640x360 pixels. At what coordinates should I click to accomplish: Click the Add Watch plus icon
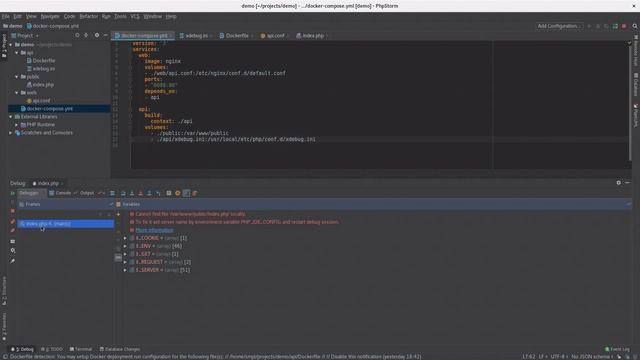[118, 214]
